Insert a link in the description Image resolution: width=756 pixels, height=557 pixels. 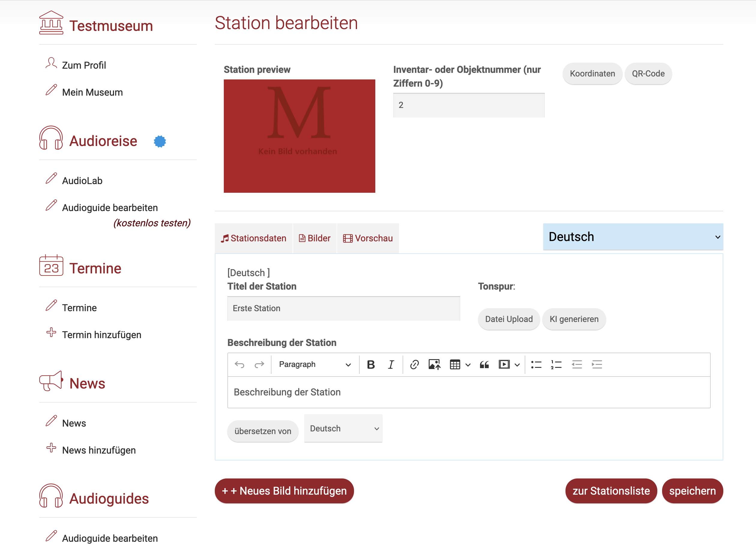(414, 365)
